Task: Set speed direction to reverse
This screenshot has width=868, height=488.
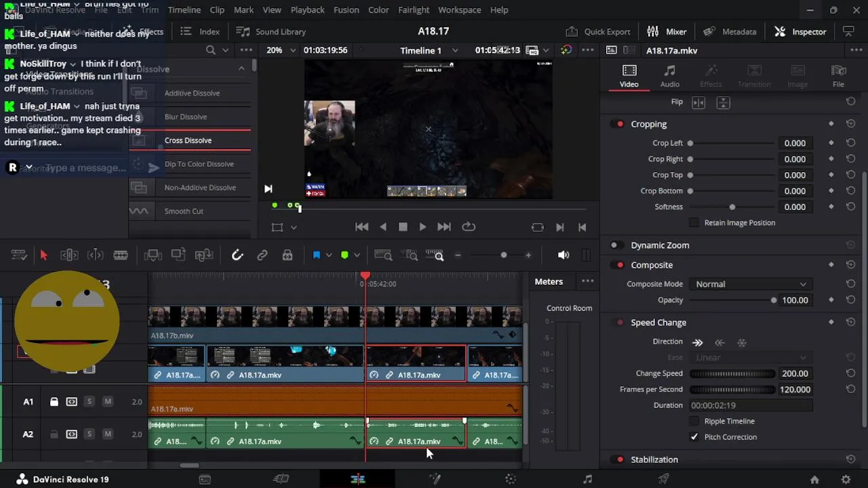Action: pos(720,343)
